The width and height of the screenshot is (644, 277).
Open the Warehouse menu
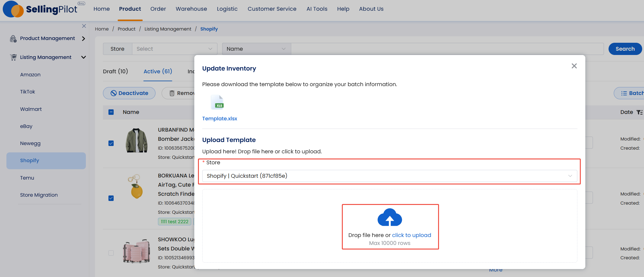[191, 9]
